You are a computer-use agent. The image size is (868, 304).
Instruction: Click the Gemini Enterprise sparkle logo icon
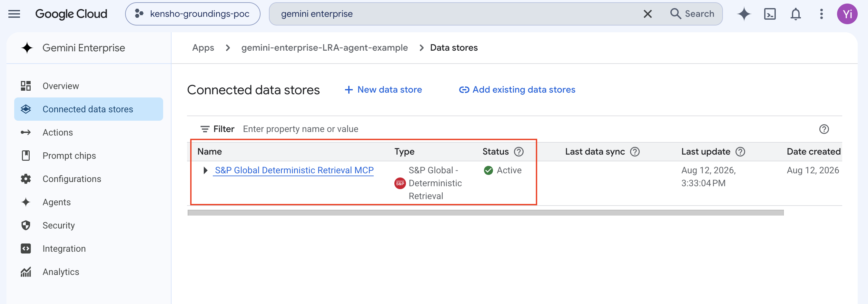(27, 48)
